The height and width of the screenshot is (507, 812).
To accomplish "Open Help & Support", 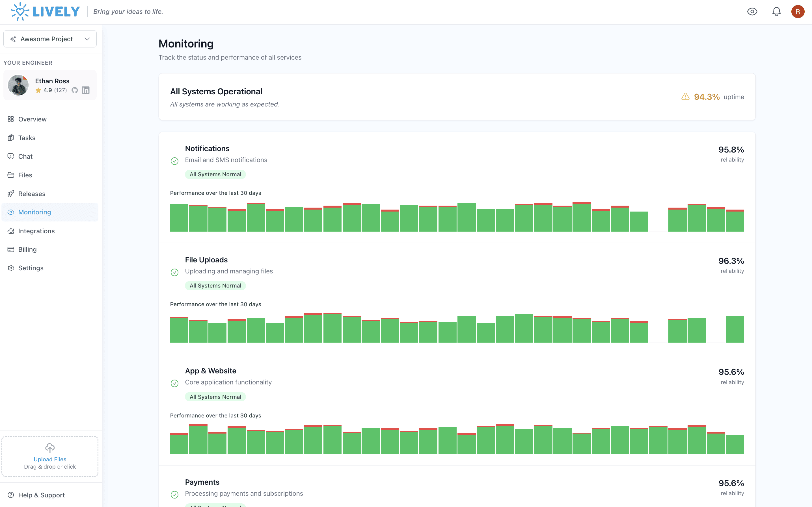I will click(x=41, y=495).
